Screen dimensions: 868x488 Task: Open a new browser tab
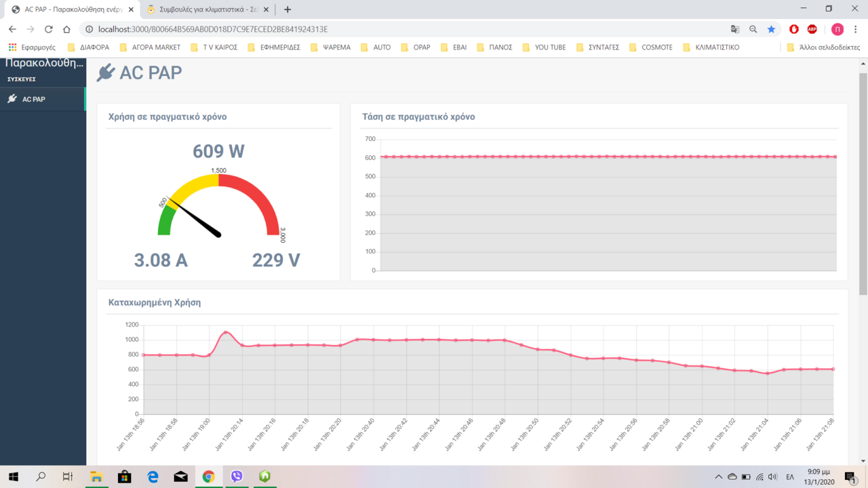tap(288, 9)
